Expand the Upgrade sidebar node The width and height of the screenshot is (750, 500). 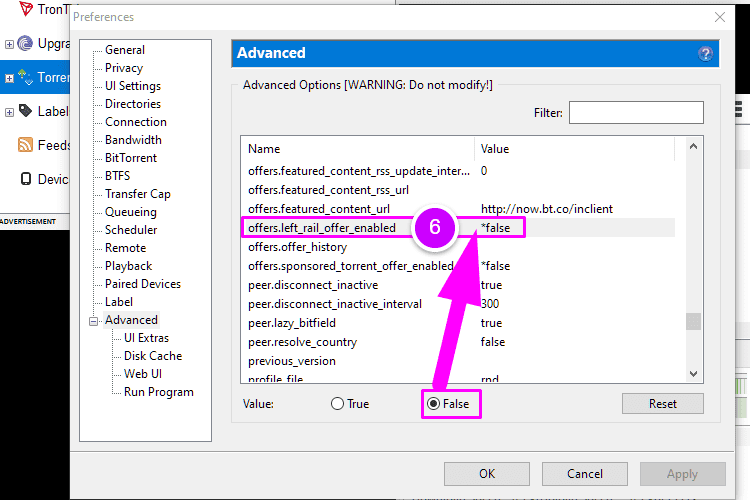[x=9, y=44]
